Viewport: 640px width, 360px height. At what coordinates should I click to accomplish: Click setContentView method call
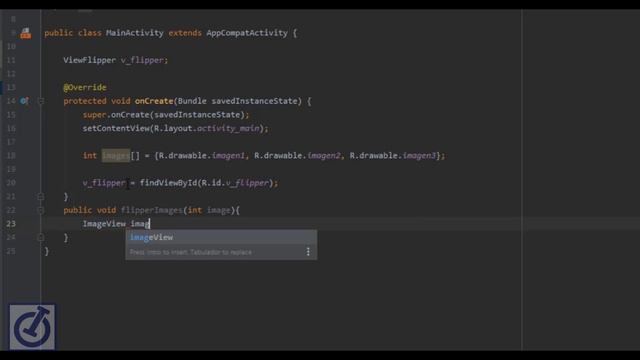[x=116, y=128]
